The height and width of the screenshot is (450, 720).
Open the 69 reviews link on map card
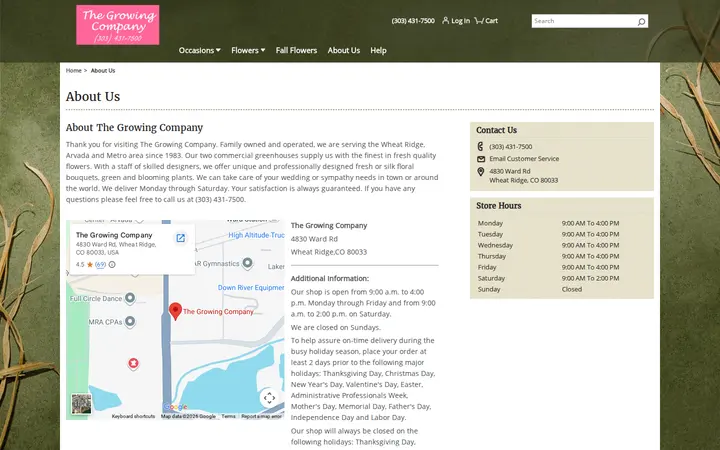(101, 264)
